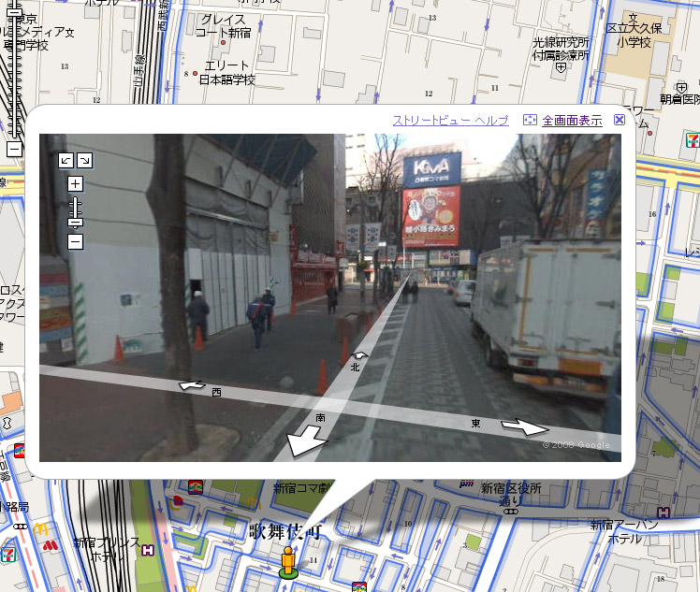This screenshot has width=700, height=592.
Task: Click the map zoom slider track
Action: [16, 78]
